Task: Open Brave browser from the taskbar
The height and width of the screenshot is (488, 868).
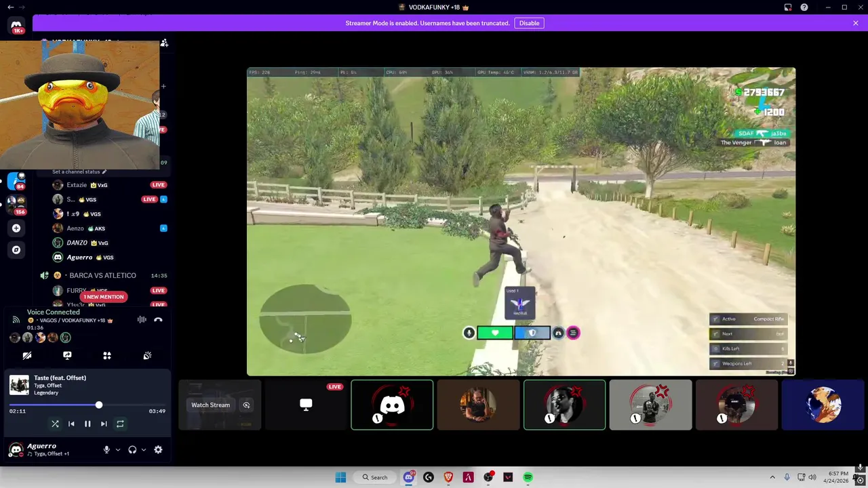Action: [x=448, y=477]
